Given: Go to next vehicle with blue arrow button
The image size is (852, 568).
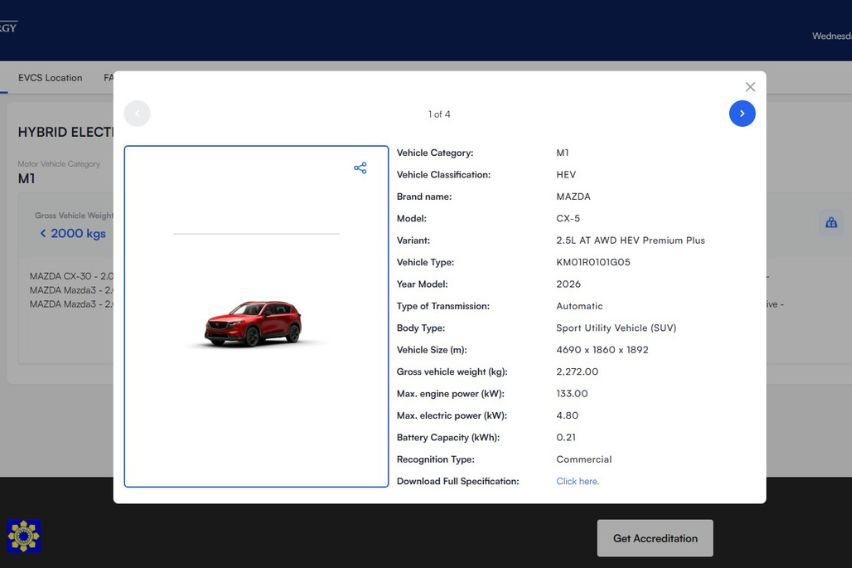Looking at the screenshot, I should tap(742, 114).
